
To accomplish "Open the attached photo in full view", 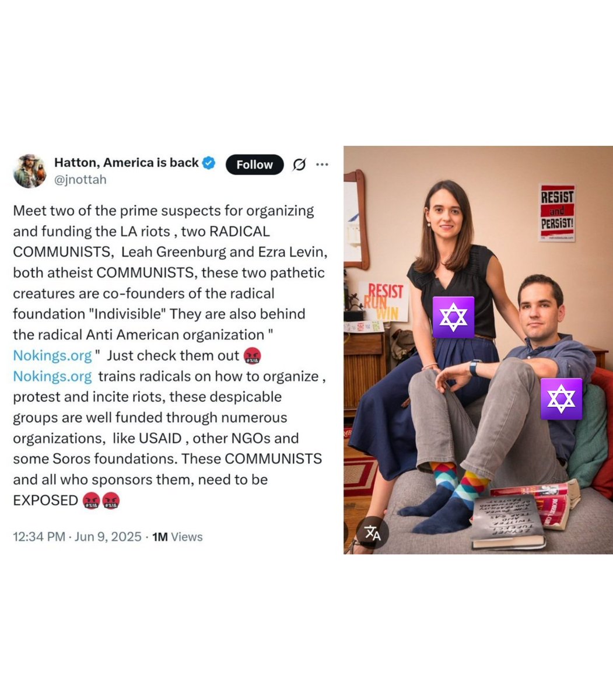I will (478, 349).
